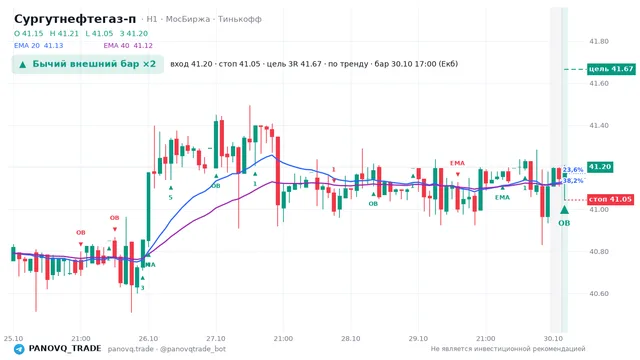Click the 41.40 price axis label

pyautogui.click(x=599, y=126)
